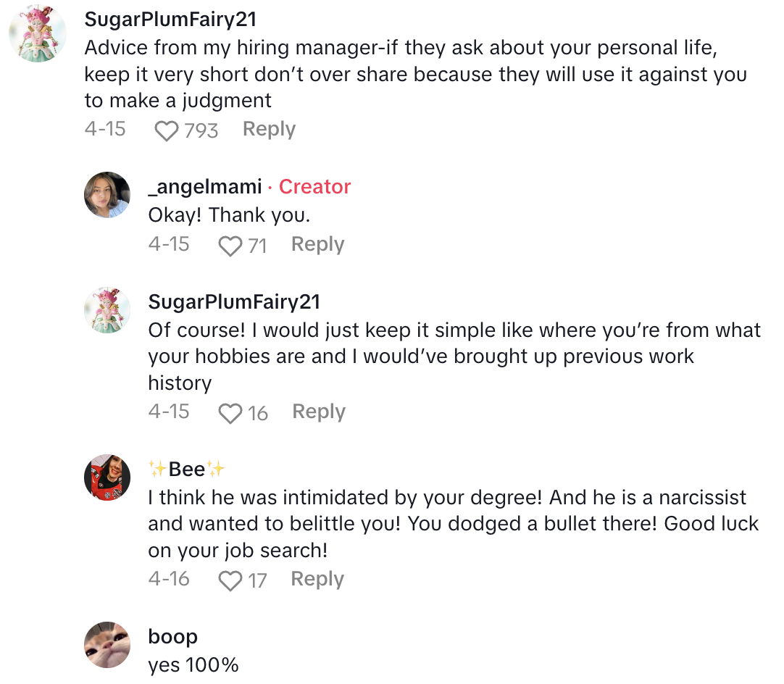Open the SugarPlumFairy21 username on top comment
Viewport: 784px width, 684px height.
tap(170, 19)
